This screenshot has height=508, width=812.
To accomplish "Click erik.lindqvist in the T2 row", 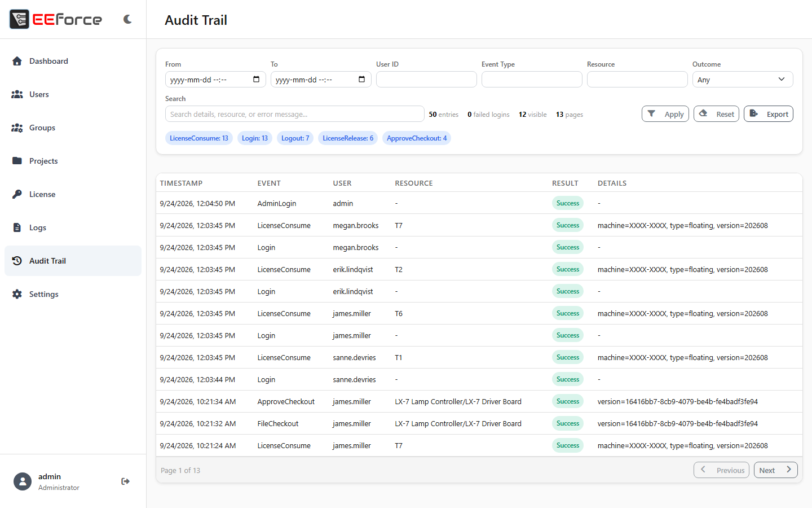I will coord(353,270).
